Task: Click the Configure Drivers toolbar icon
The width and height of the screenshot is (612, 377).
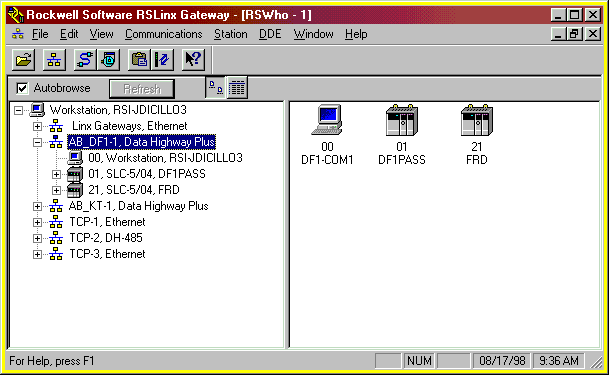Action: pos(85,60)
